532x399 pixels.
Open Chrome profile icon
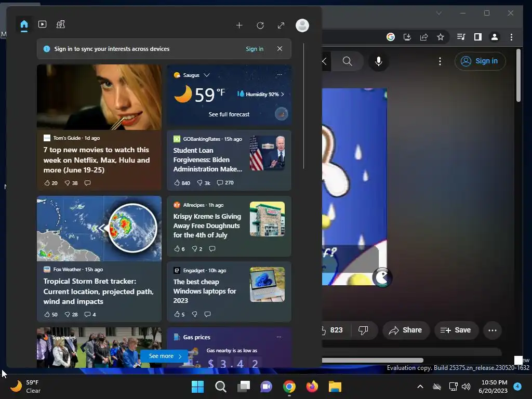pyautogui.click(x=495, y=37)
